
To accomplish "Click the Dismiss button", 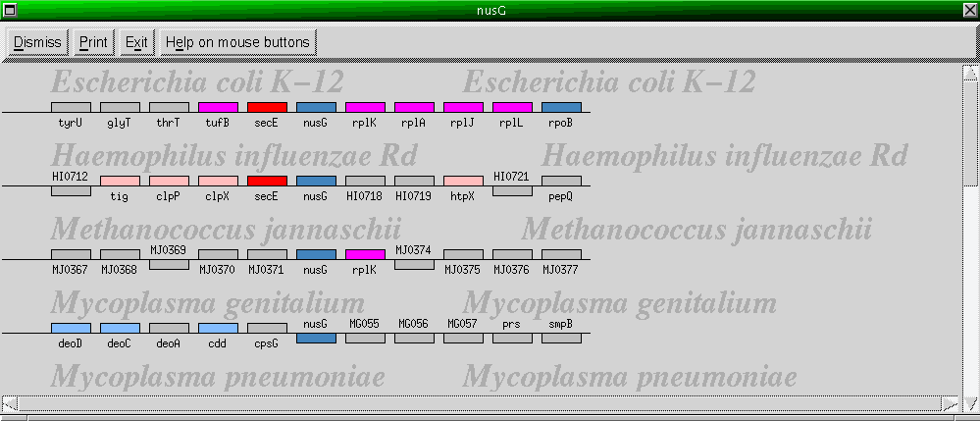I will pos(38,42).
